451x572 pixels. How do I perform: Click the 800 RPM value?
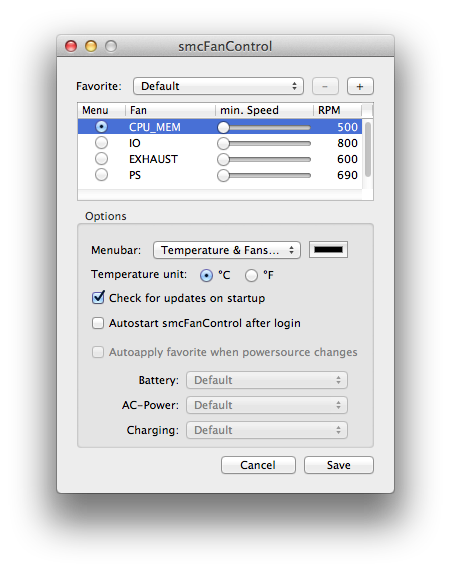point(347,143)
